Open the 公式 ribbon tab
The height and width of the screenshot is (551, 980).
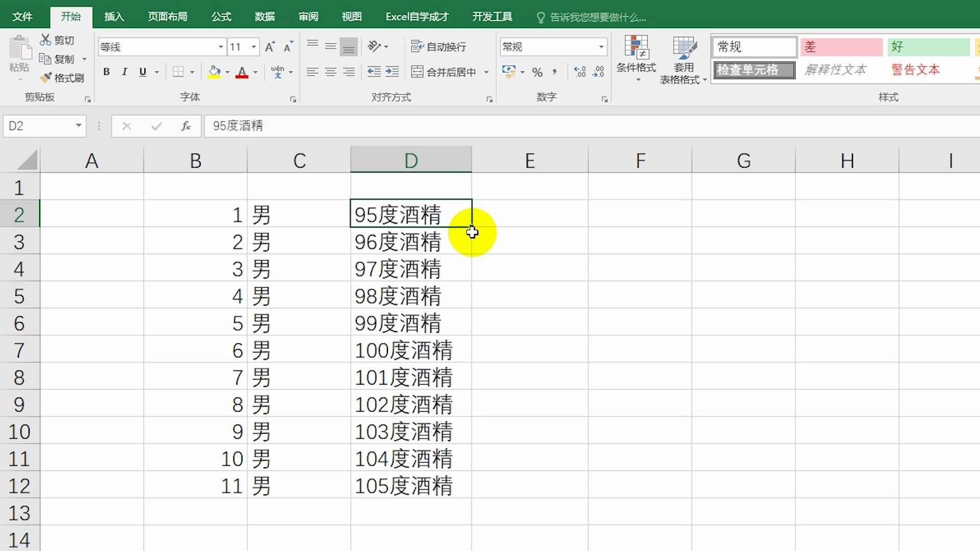221,16
